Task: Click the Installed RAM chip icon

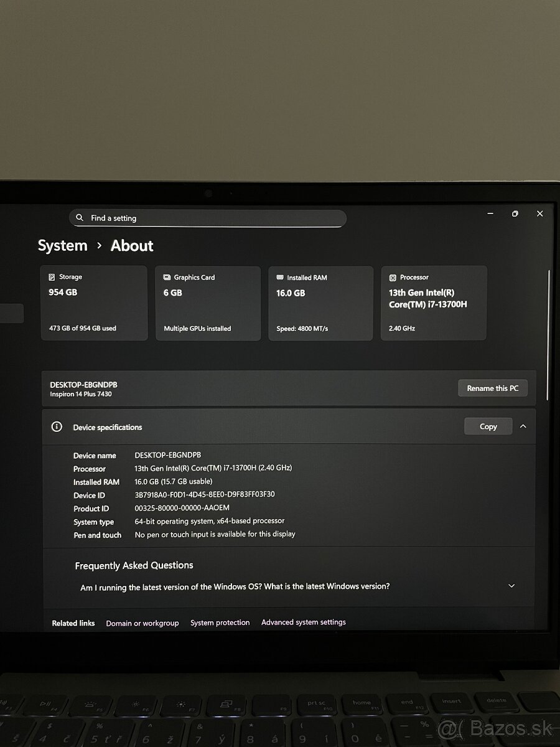Action: [279, 278]
